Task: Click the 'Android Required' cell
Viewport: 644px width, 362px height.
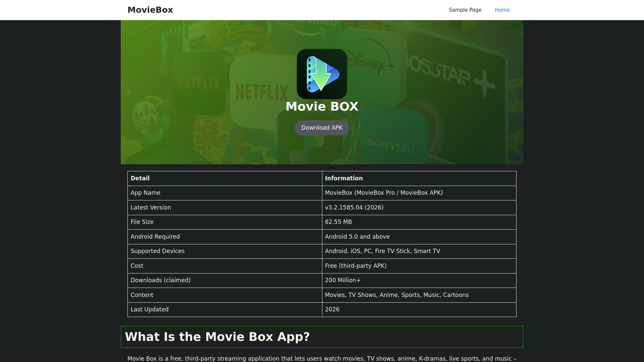Action: (225, 237)
